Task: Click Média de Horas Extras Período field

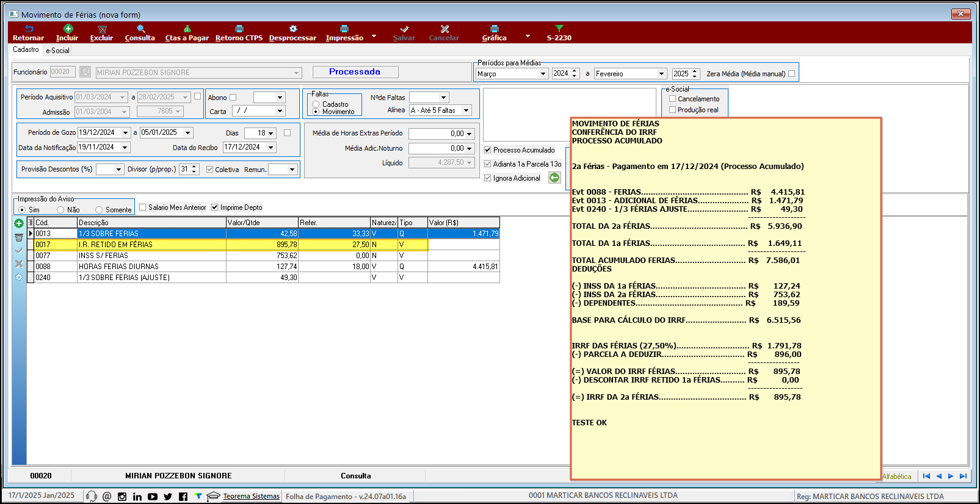Action: click(441, 134)
